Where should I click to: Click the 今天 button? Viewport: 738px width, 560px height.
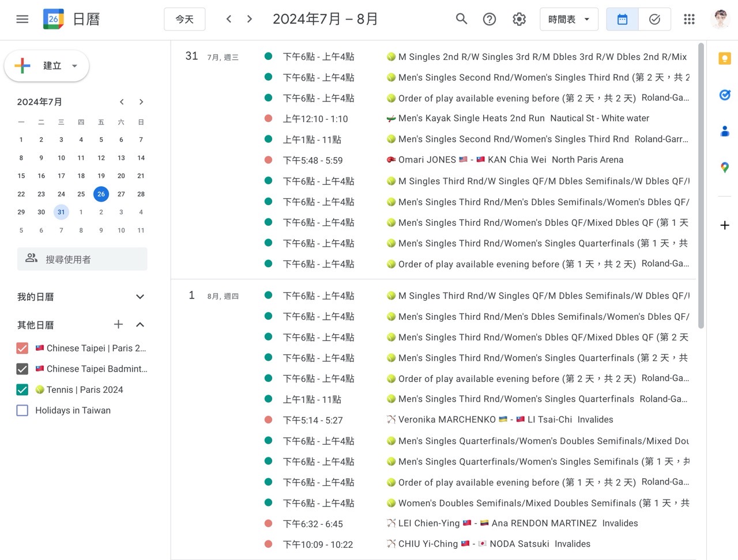pos(184,19)
